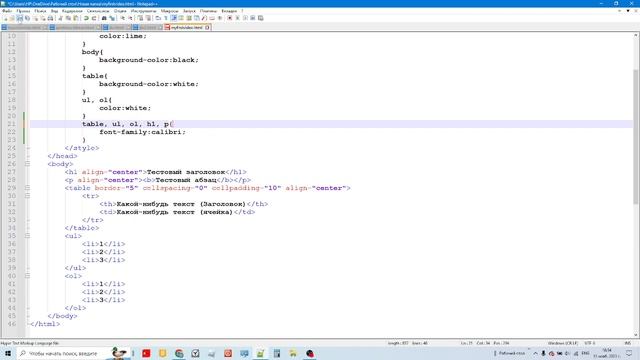This screenshot has height=360, width=640.
Task: Undo the last edit with the toolbar arrow
Action: [x=86, y=18]
